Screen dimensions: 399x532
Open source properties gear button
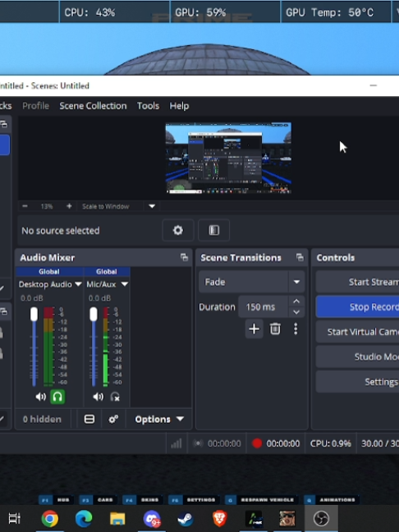click(178, 231)
